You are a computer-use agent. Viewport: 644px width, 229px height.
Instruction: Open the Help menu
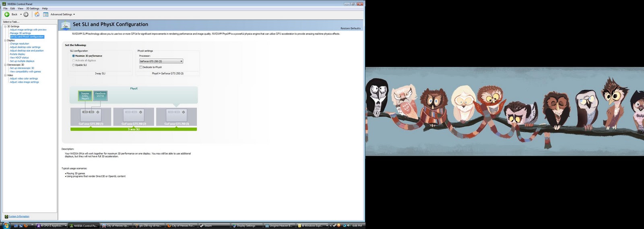(45, 8)
